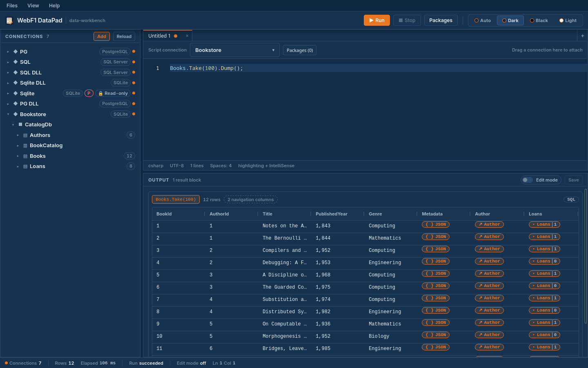Image resolution: width=588 pixels, height=368 pixels.
Task: Click the Save output button
Action: (574, 180)
